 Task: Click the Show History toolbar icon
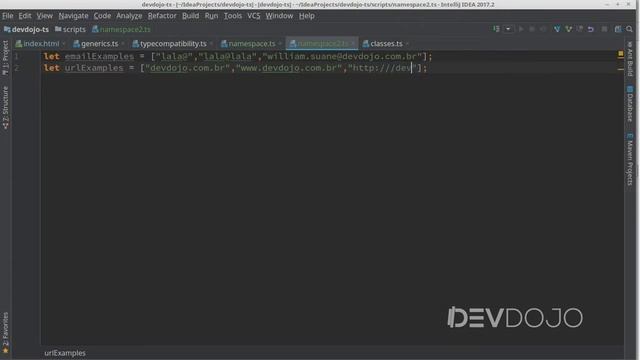pyautogui.click(x=580, y=29)
